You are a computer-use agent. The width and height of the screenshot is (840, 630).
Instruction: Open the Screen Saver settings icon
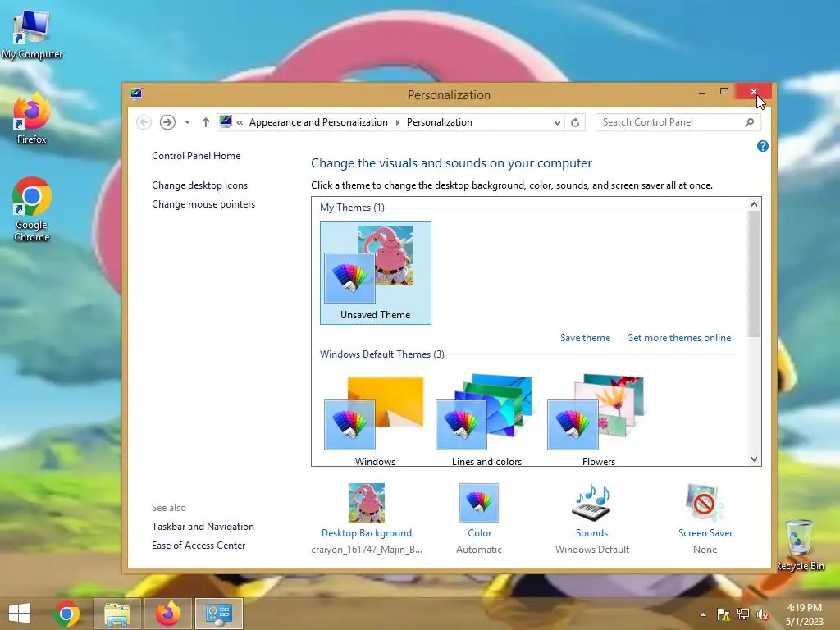[705, 503]
